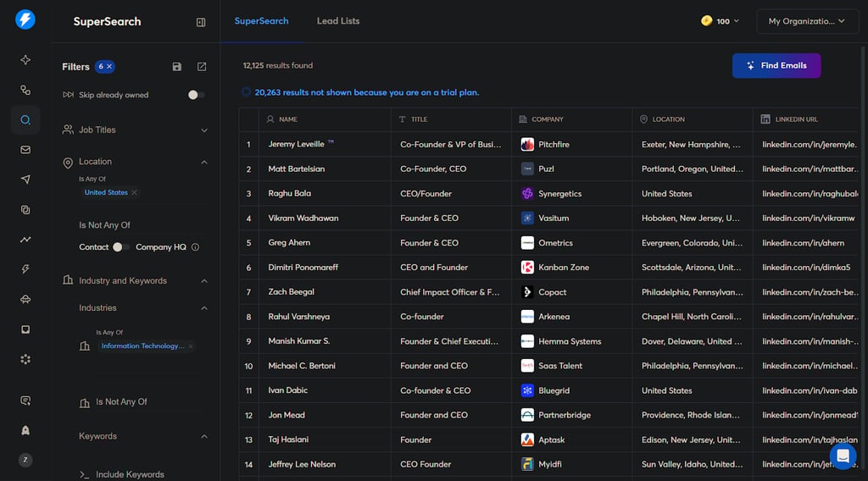868x481 pixels.
Task: Collapse the SuperSearch filter panel icon
Action: click(201, 22)
